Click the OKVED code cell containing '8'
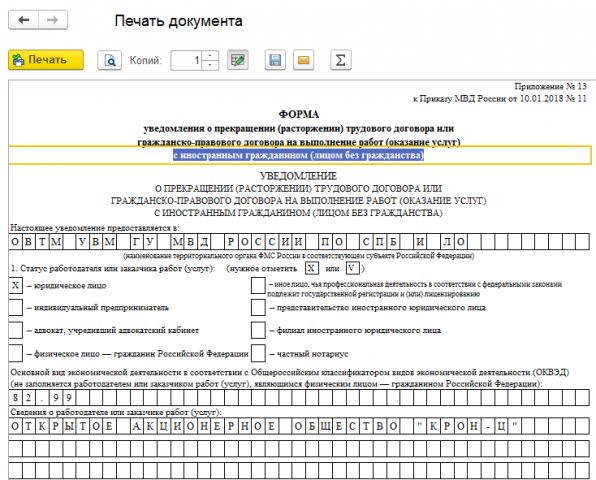 [x=15, y=398]
